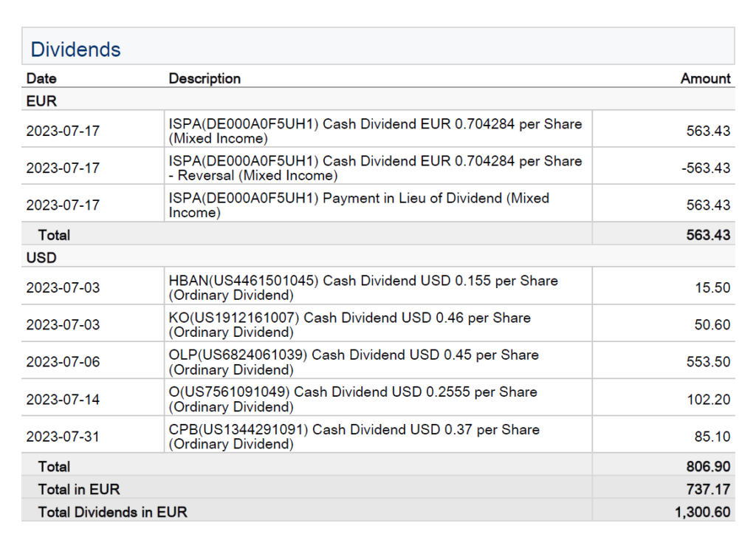Viewport: 756px width, 543px height.
Task: Click the O(US7561091049) dividend description
Action: click(x=353, y=399)
